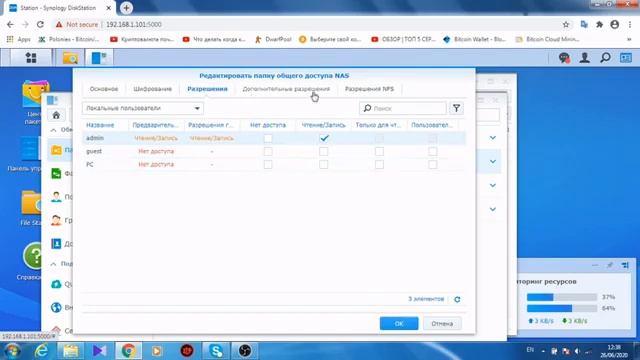Collapse the connectivity section in sidebar
Screen dimensions: 640x360
53,264
